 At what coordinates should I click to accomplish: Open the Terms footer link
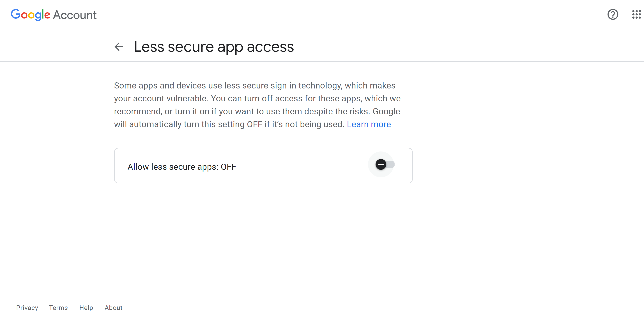click(58, 308)
